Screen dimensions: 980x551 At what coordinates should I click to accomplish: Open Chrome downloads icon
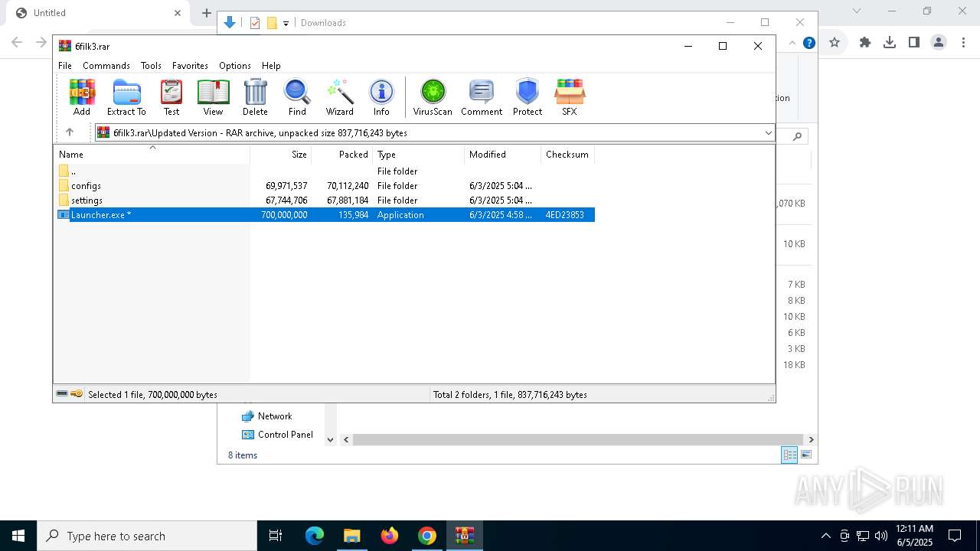click(890, 43)
